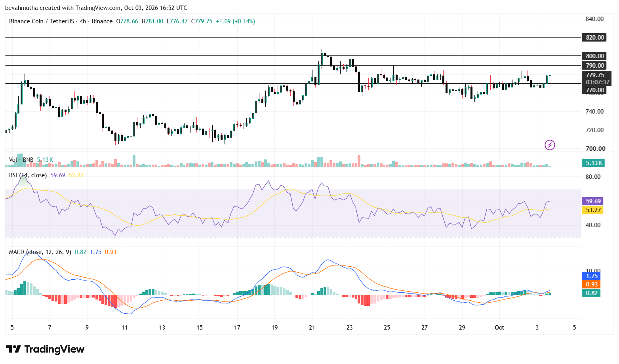Click date 13 on the time axis
Image resolution: width=619 pixels, height=364 pixels.
pos(162,328)
